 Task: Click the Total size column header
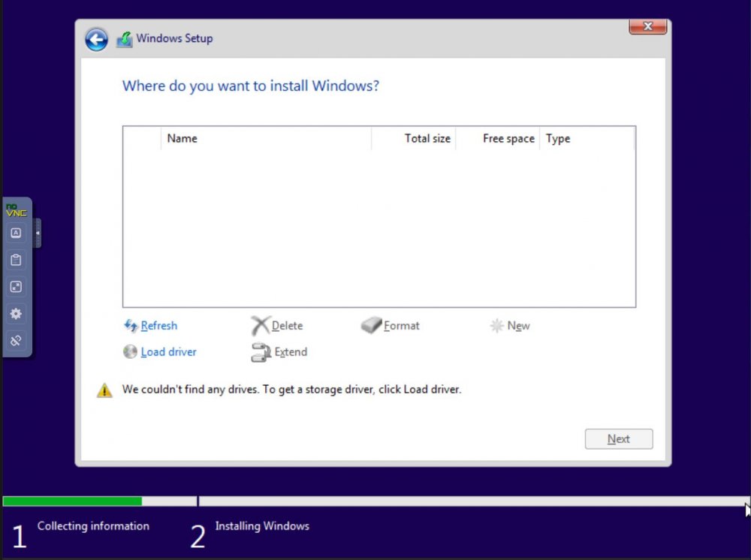[413, 138]
